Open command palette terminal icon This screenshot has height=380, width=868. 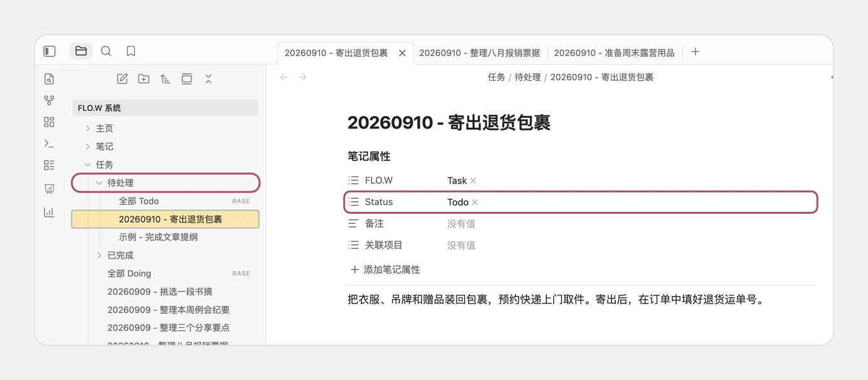(x=49, y=144)
